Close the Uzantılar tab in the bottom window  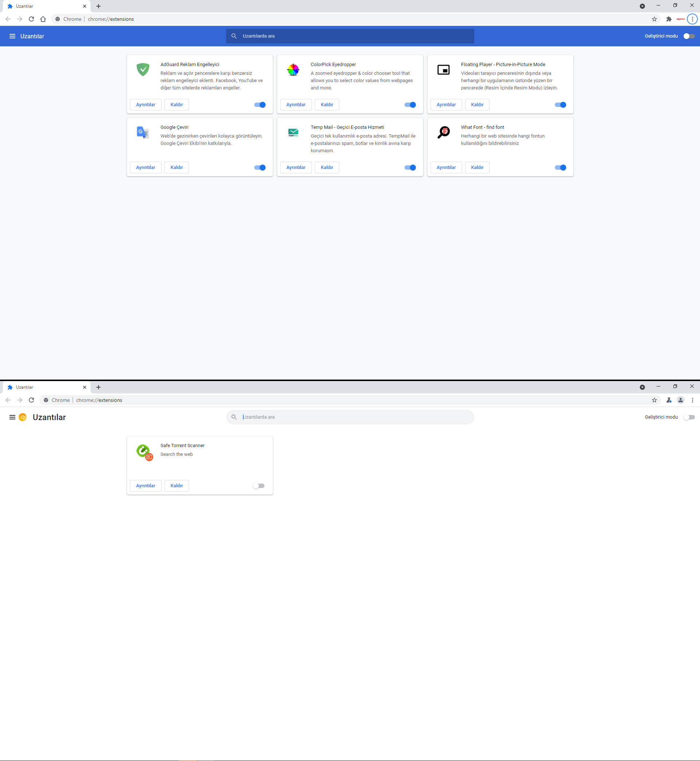click(x=85, y=387)
